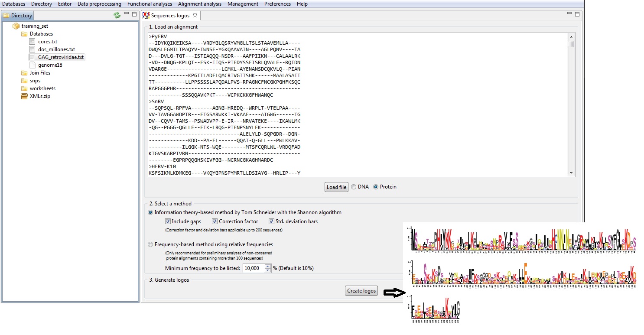Click the Create logos button
The image size is (644, 335).
coord(361,291)
